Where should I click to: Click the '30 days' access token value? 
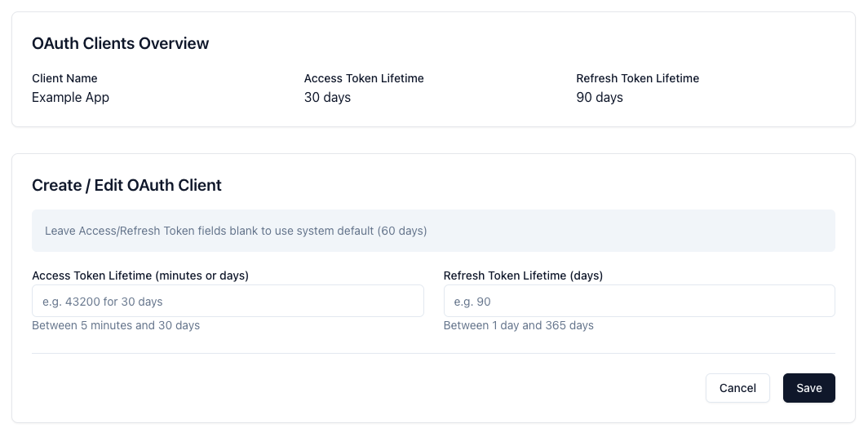tap(327, 97)
